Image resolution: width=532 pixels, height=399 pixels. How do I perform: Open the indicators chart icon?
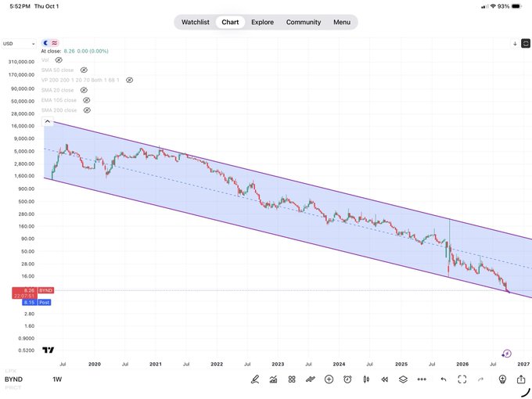pos(273,379)
